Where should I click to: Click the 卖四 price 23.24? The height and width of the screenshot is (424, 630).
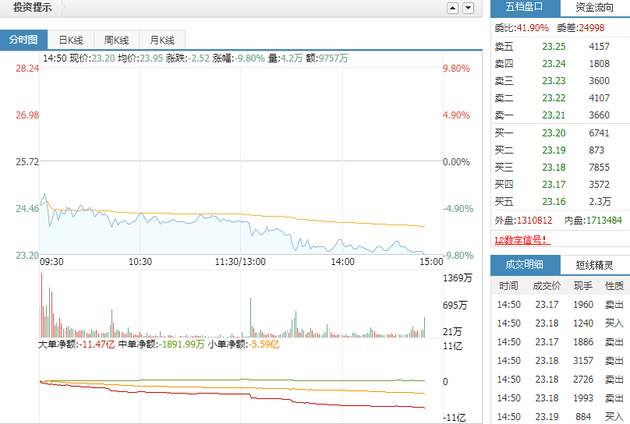[554, 64]
